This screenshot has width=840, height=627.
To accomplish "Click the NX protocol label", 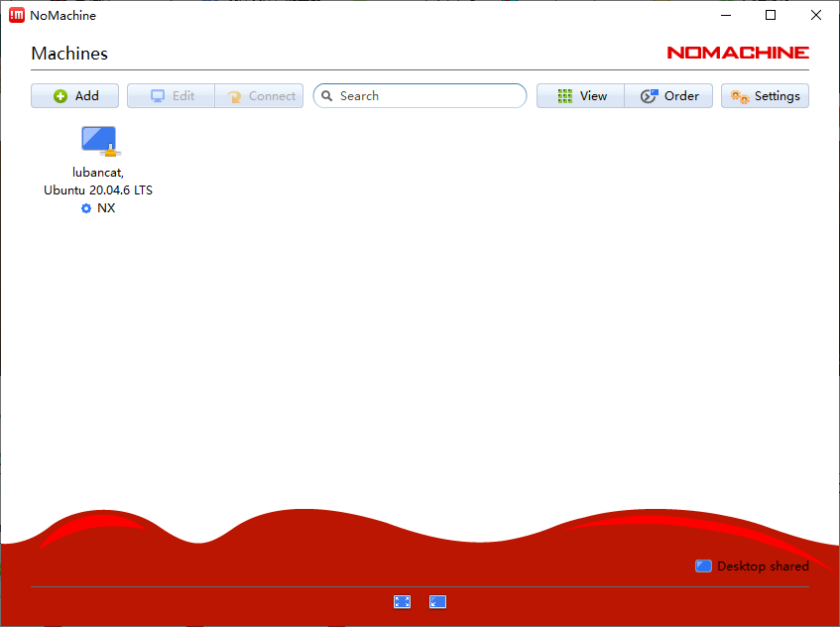I will coord(106,208).
